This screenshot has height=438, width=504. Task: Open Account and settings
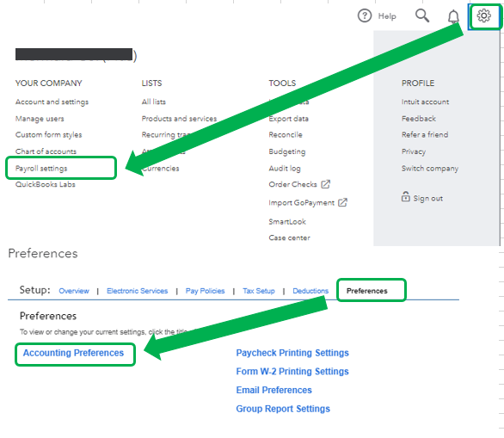point(52,102)
